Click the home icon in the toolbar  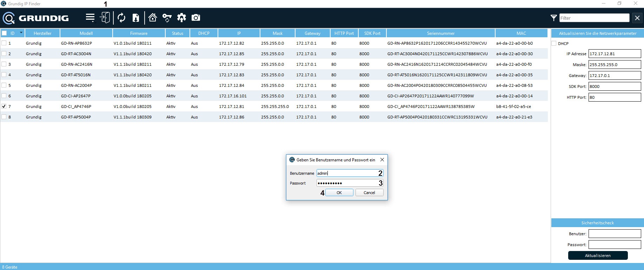point(153,18)
